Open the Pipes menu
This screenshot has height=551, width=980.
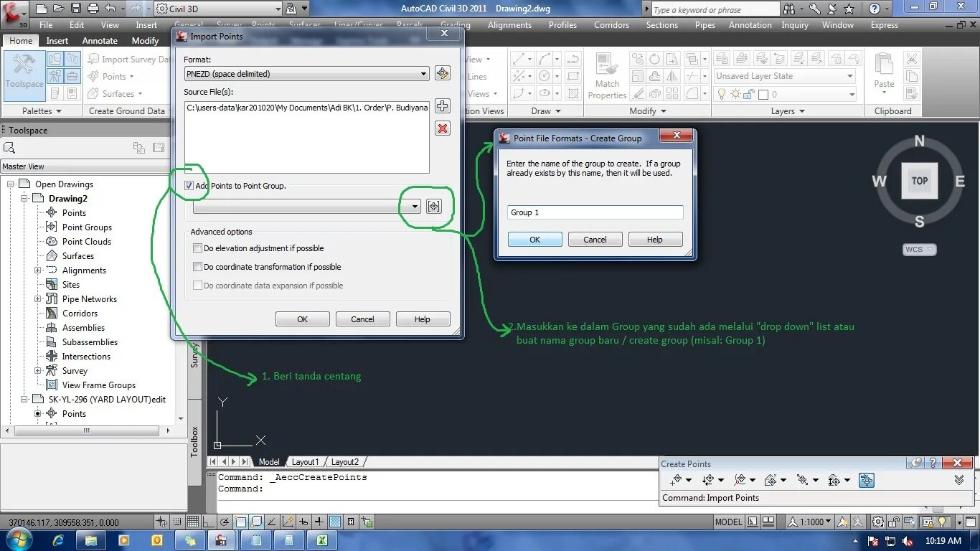705,25
